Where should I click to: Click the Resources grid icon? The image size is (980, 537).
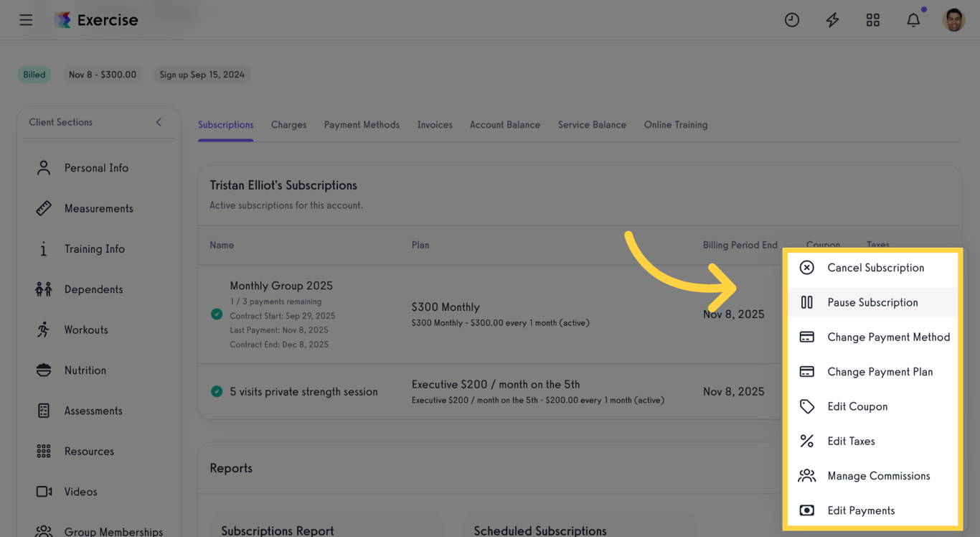[x=44, y=451]
